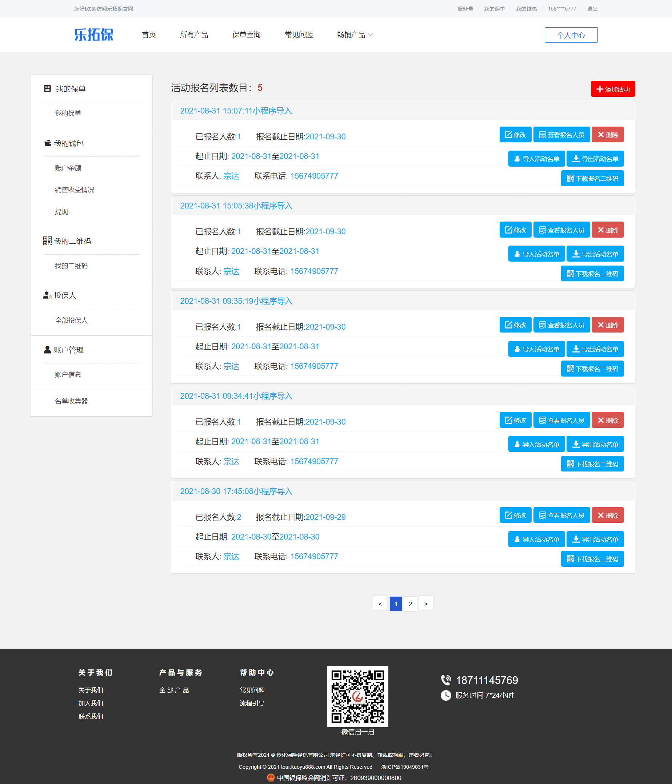The height and width of the screenshot is (784, 672).
Task: Open 流程引导 footer link
Action: tap(252, 703)
